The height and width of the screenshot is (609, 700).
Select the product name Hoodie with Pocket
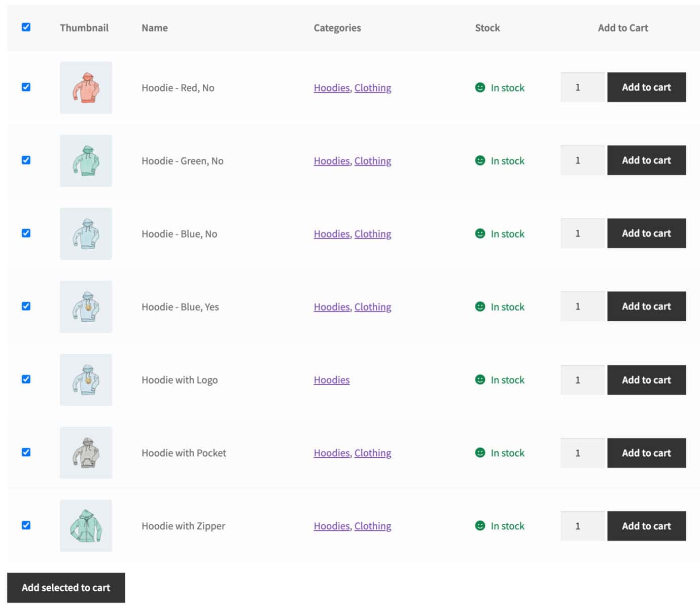[184, 453]
